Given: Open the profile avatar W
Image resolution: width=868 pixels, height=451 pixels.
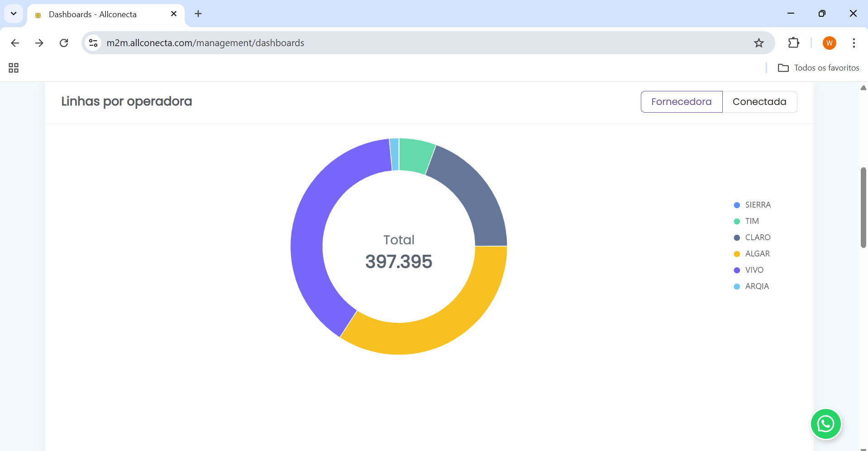Looking at the screenshot, I should tap(829, 43).
